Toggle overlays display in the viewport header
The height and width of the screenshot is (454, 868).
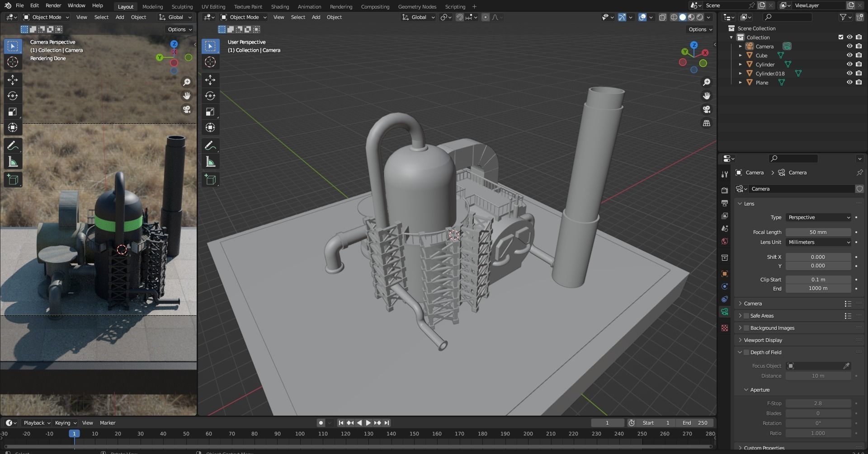point(642,17)
